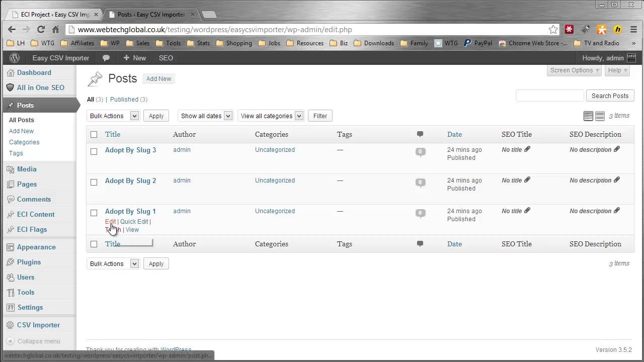
Task: Click View link for Adopt By Slug 1
Action: coord(132,230)
